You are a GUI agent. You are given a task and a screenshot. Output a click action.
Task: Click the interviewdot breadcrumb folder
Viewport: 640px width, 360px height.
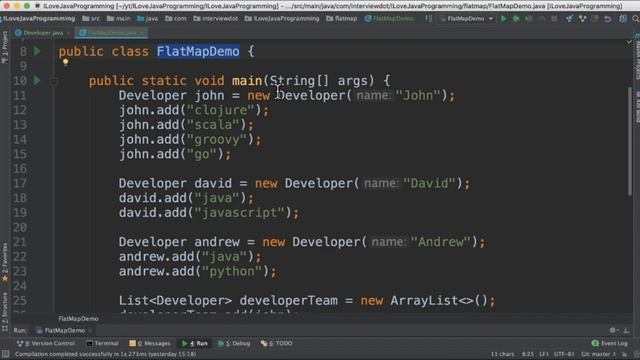tap(216, 19)
